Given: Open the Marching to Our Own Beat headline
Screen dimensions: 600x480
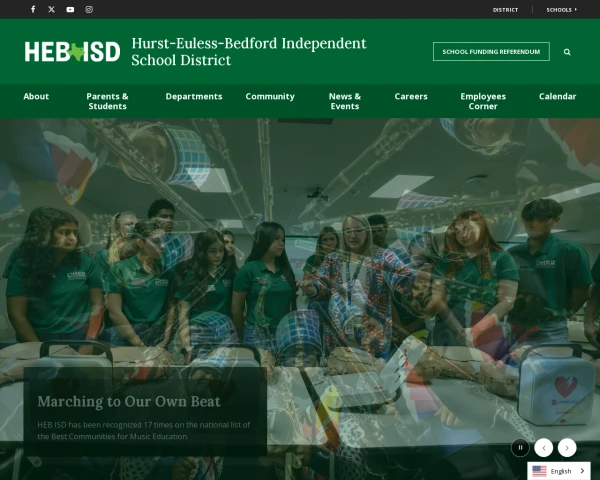Looking at the screenshot, I should (x=129, y=401).
